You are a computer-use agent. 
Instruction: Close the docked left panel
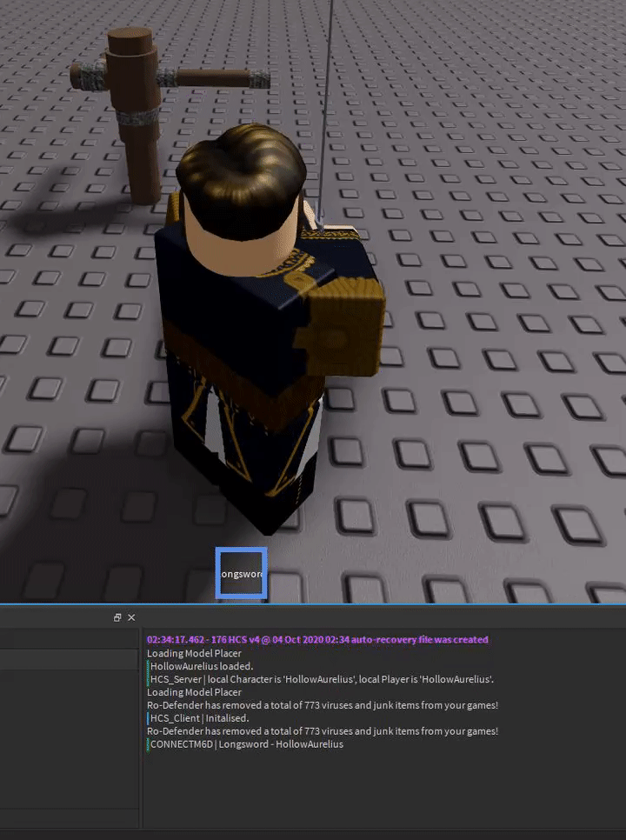click(131, 617)
